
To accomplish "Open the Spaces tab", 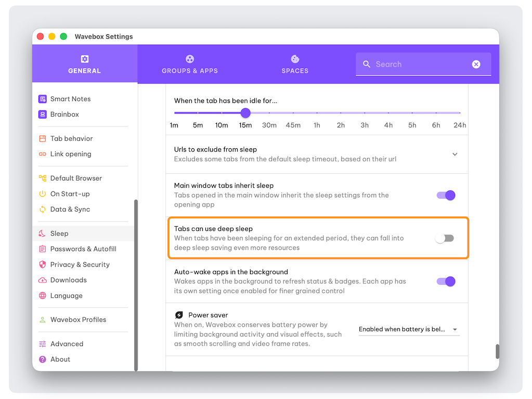I will (295, 64).
